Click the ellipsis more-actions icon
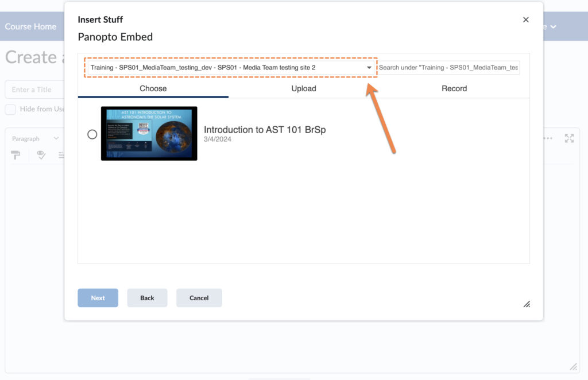 click(547, 138)
